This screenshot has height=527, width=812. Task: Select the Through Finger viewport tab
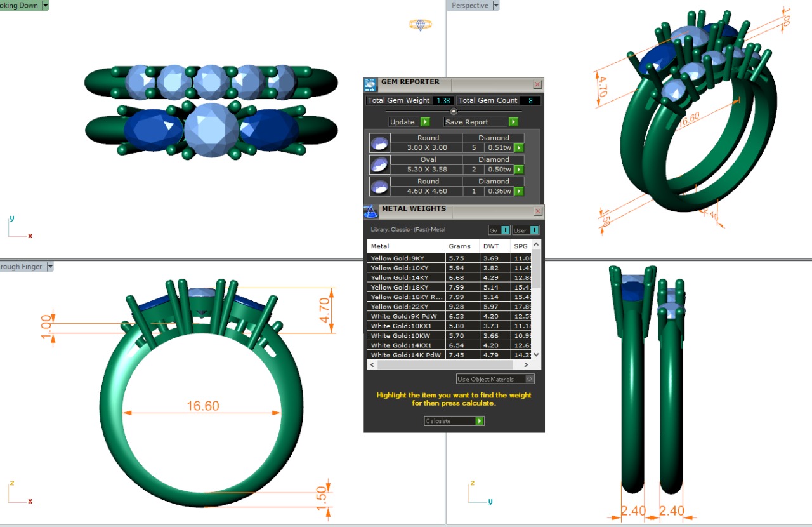coord(20,267)
